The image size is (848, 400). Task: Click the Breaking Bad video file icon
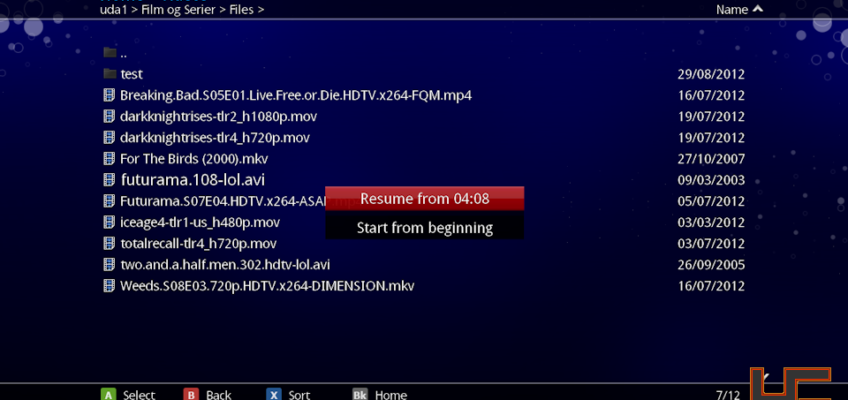(x=109, y=95)
